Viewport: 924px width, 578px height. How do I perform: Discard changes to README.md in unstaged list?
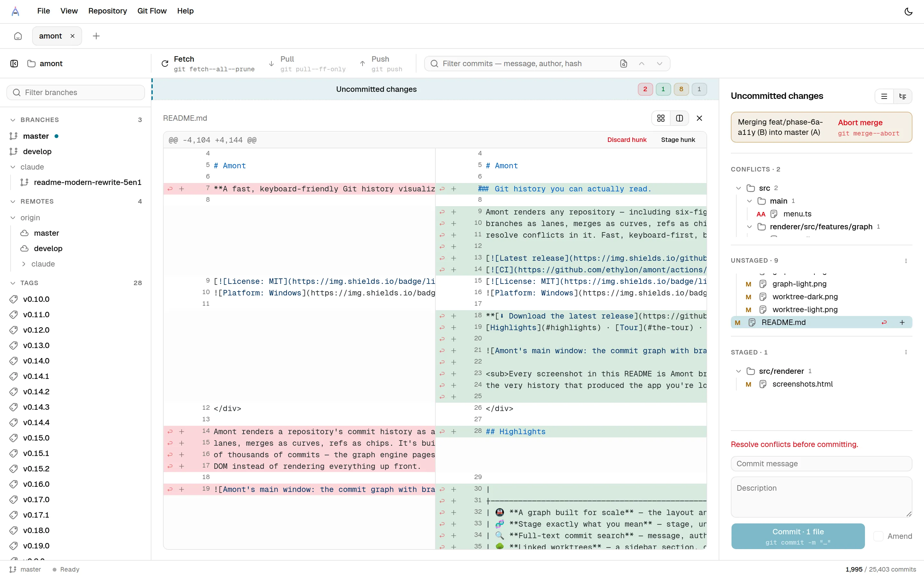pyautogui.click(x=884, y=323)
